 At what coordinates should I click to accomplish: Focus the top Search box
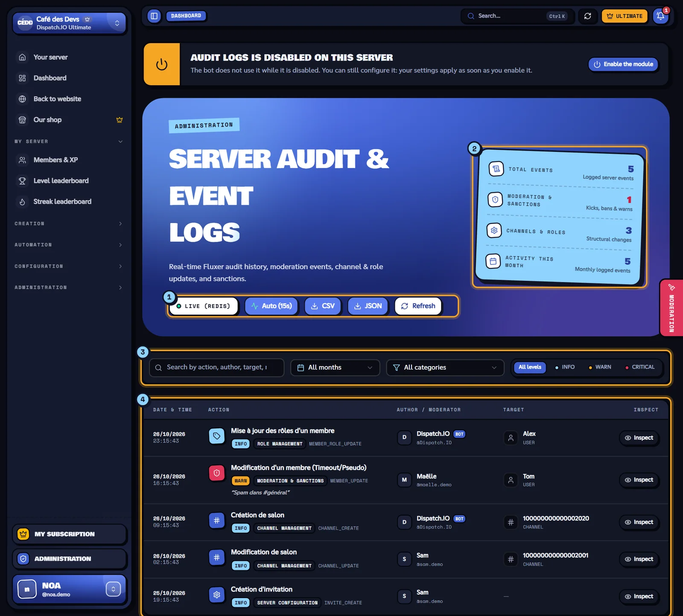click(x=517, y=16)
